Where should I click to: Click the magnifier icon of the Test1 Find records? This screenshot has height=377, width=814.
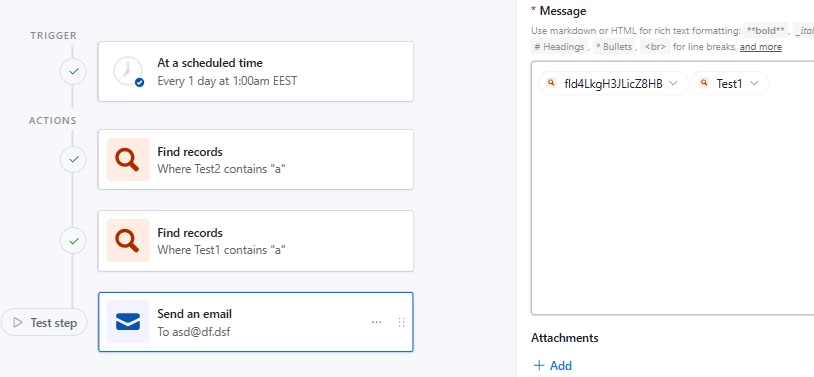pyautogui.click(x=128, y=240)
